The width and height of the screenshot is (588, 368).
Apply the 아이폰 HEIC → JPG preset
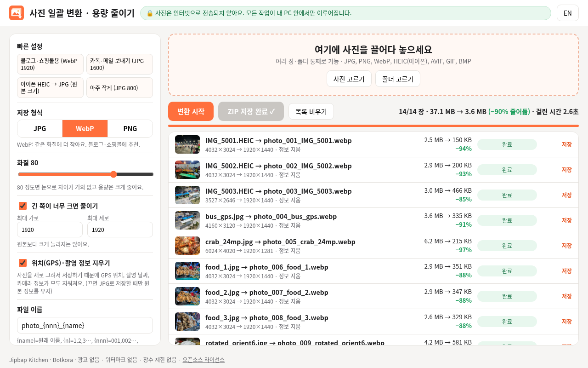pos(50,87)
